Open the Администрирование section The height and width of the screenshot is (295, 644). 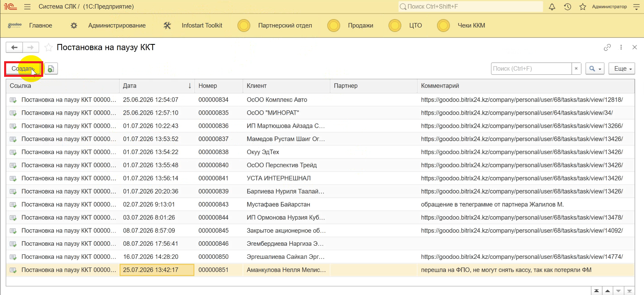coord(117,25)
